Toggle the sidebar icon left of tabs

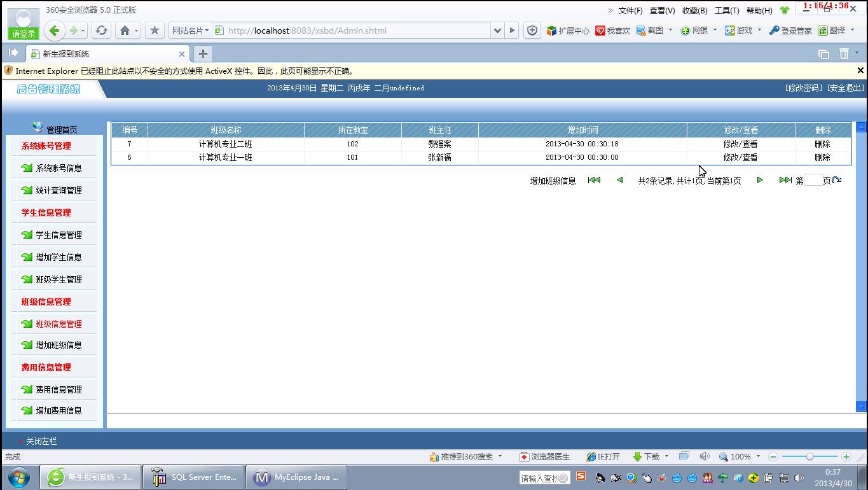tap(13, 53)
